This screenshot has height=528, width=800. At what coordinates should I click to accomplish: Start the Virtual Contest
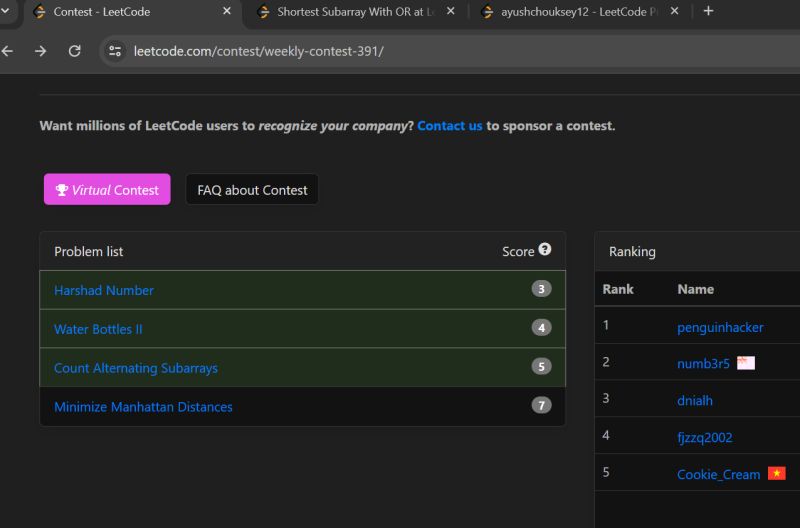pyautogui.click(x=107, y=190)
